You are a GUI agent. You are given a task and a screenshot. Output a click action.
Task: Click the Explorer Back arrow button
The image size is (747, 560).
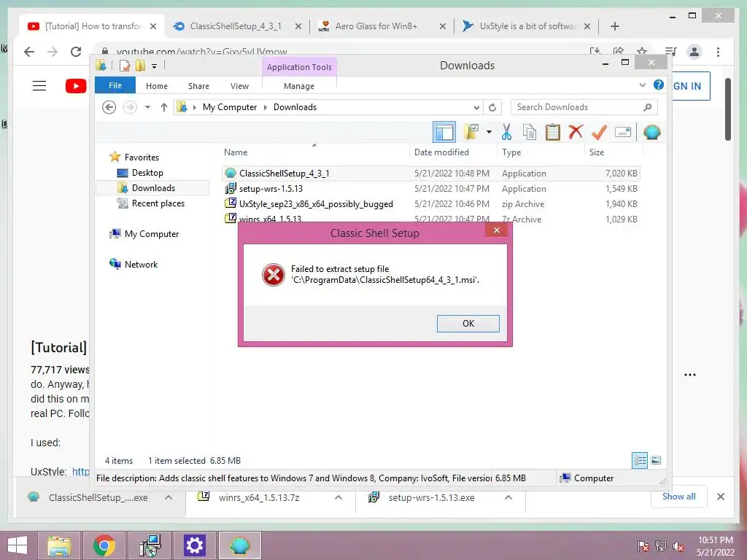click(x=109, y=107)
